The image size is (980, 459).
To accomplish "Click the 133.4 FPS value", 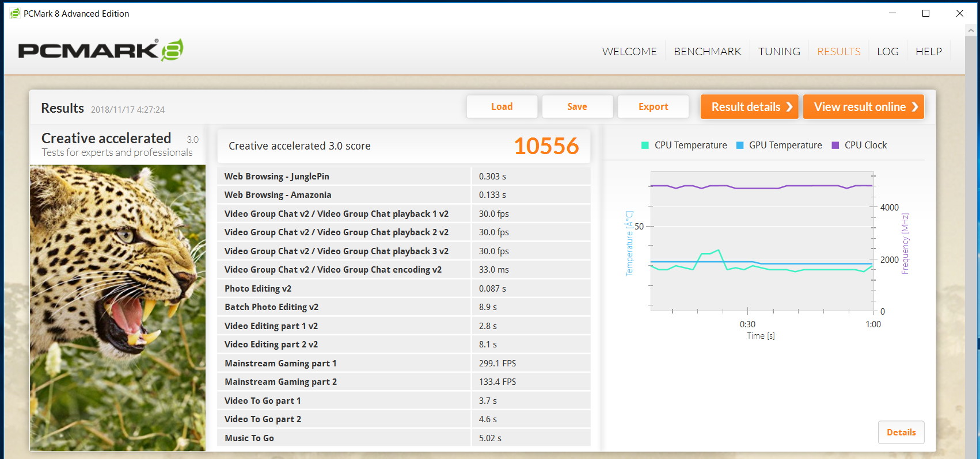I will pos(497,382).
